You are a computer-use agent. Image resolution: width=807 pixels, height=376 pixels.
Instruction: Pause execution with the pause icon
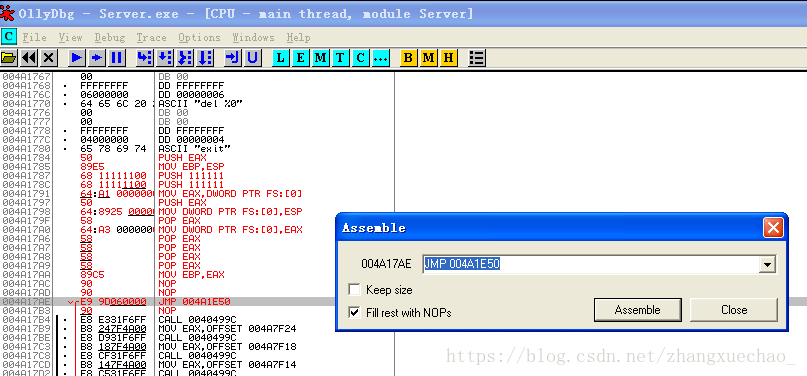[117, 58]
